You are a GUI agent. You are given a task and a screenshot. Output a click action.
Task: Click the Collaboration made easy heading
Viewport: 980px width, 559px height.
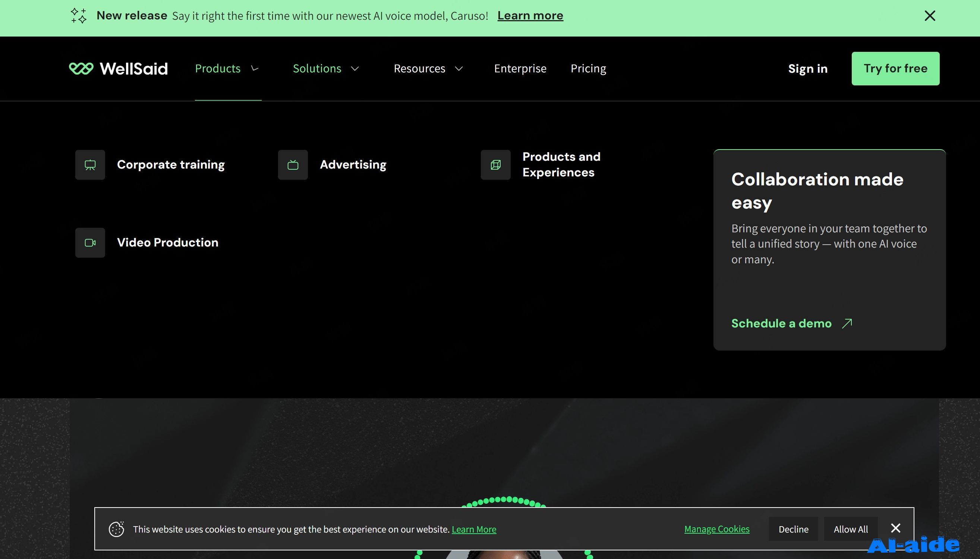point(817,191)
